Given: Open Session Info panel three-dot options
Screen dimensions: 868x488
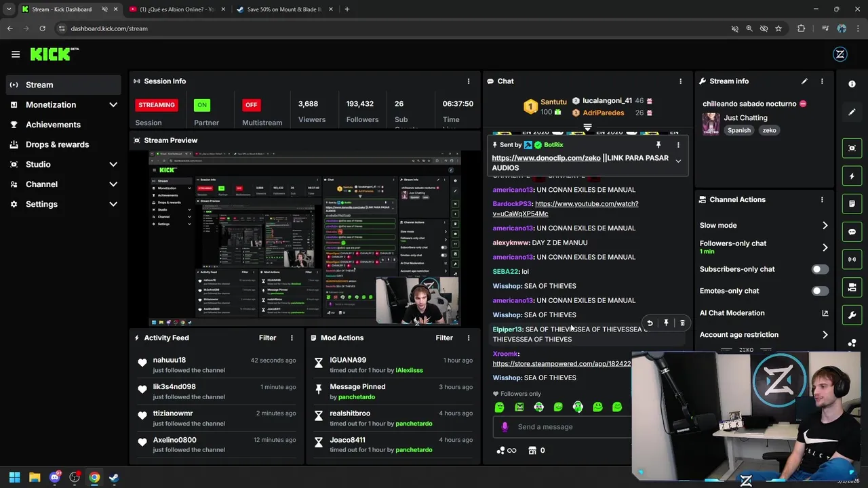Looking at the screenshot, I should tap(468, 81).
